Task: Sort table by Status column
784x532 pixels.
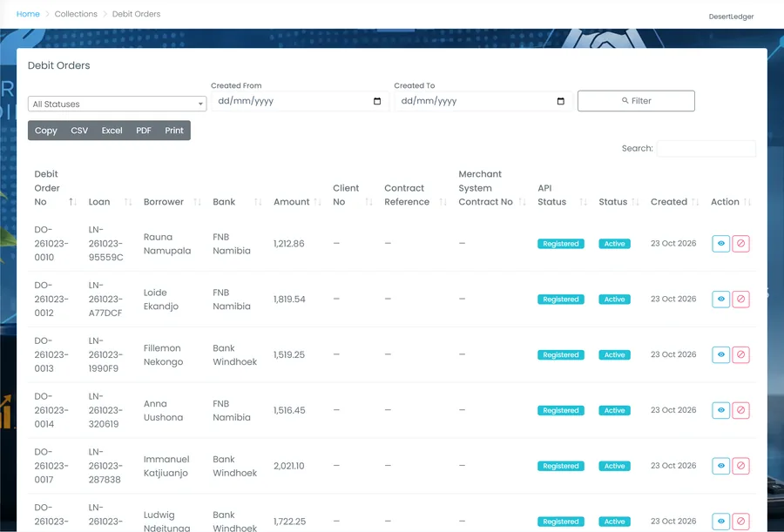Action: (x=635, y=202)
